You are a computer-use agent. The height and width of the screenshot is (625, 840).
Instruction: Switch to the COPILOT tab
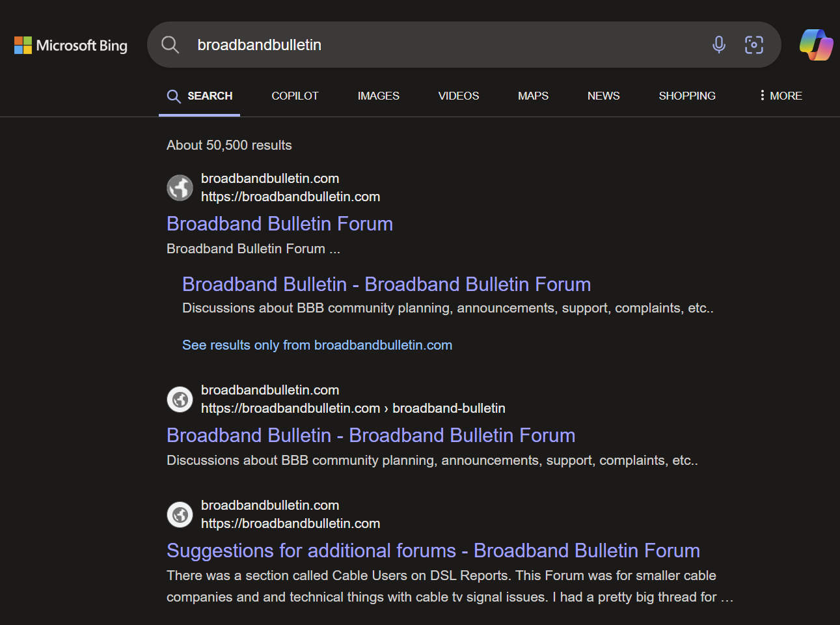point(295,96)
